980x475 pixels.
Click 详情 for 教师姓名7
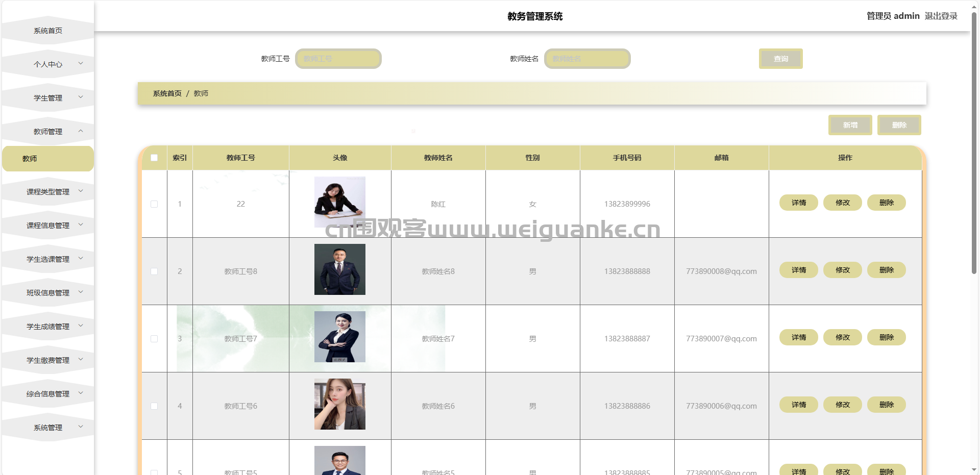[799, 337]
